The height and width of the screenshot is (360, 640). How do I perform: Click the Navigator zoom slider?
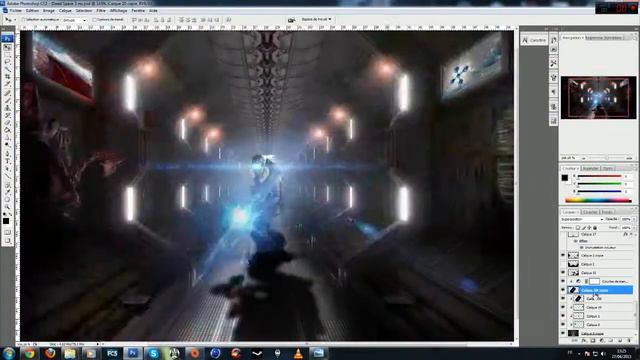(x=606, y=158)
